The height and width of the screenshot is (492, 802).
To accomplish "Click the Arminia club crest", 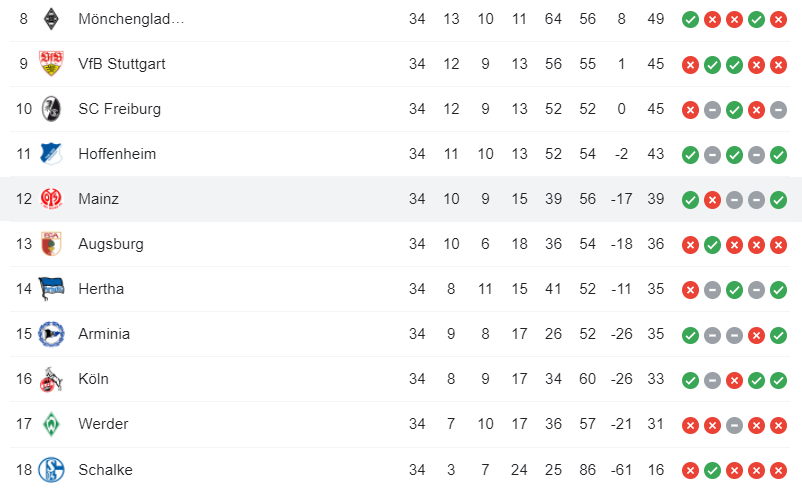I will [x=51, y=334].
